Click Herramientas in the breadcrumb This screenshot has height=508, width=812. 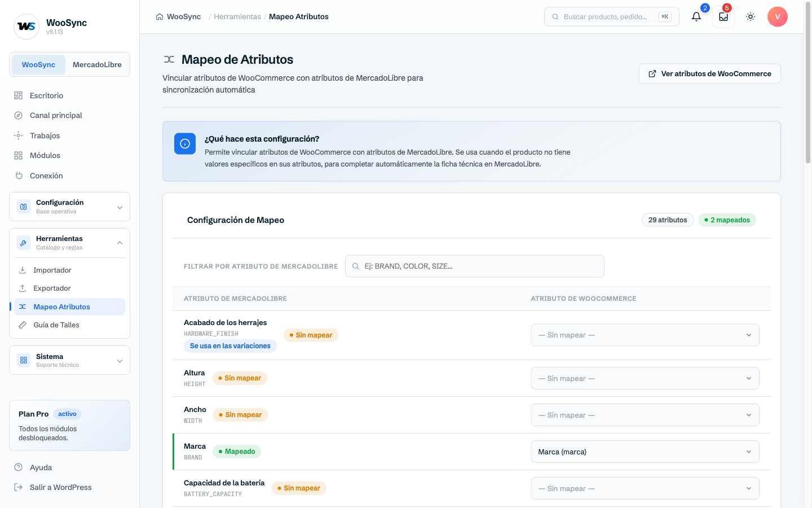(x=237, y=17)
